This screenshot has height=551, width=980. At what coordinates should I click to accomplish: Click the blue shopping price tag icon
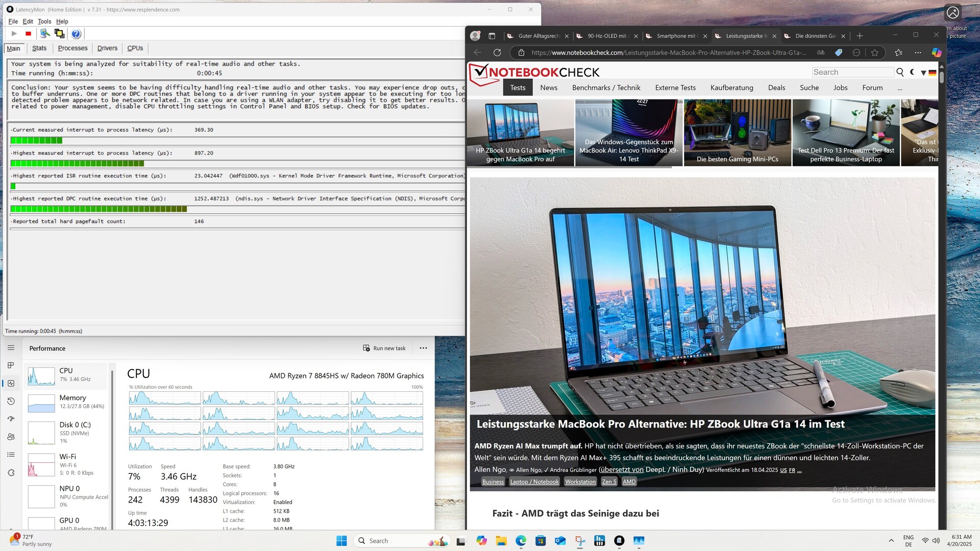(839, 53)
